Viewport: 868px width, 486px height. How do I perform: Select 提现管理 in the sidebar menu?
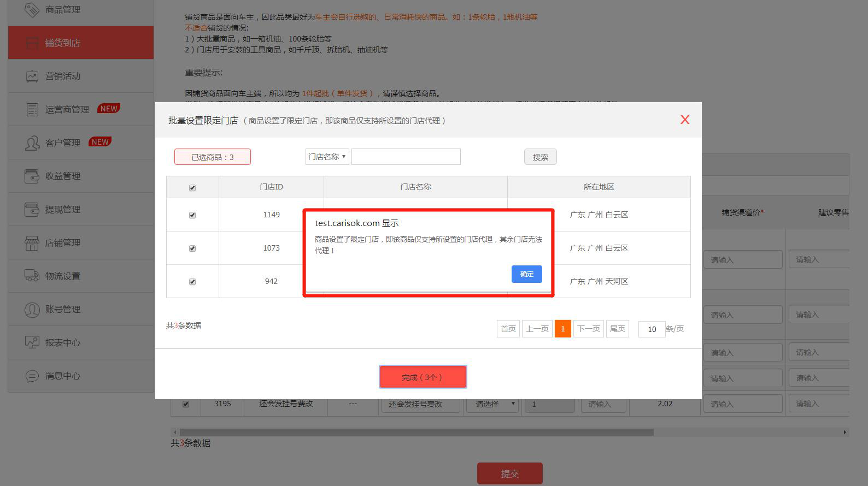[x=63, y=210]
